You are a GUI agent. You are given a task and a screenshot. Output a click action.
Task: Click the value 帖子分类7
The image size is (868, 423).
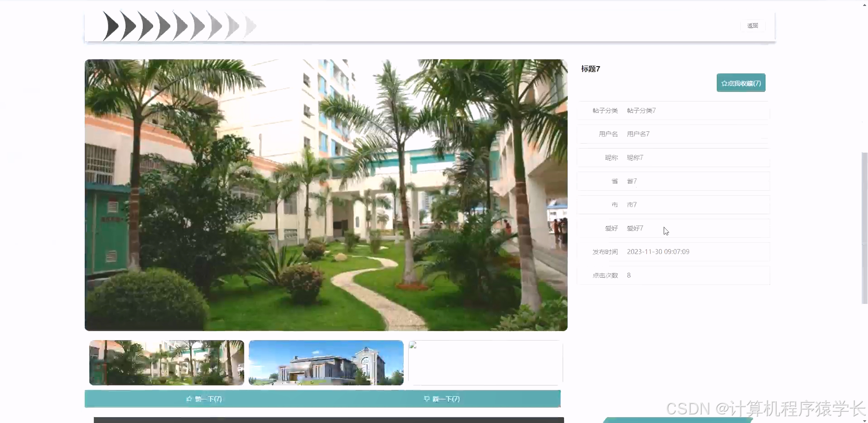[x=641, y=111]
